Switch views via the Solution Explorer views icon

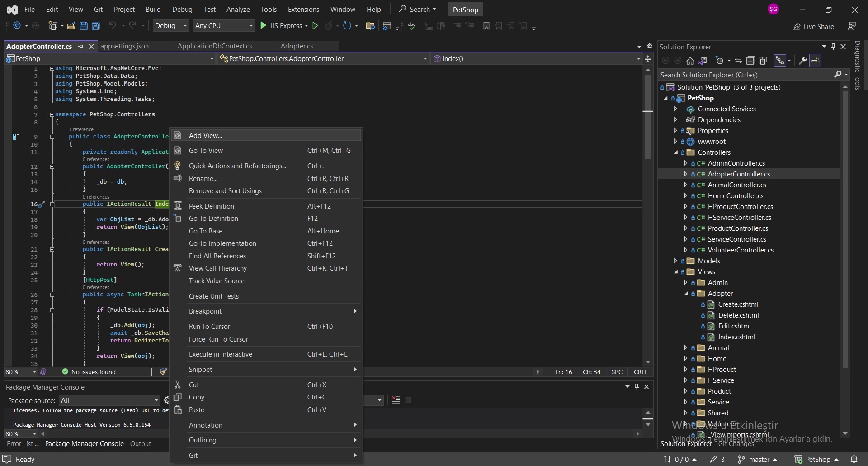click(x=703, y=61)
